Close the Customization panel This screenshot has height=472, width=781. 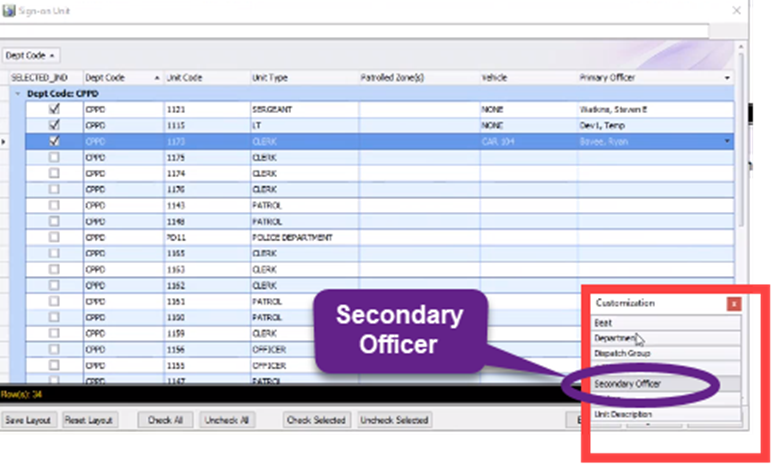734,303
